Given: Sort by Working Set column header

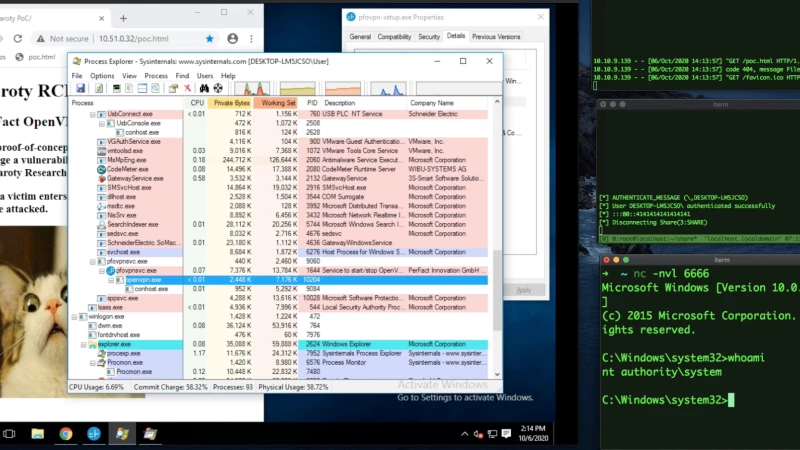Looking at the screenshot, I should coord(277,103).
